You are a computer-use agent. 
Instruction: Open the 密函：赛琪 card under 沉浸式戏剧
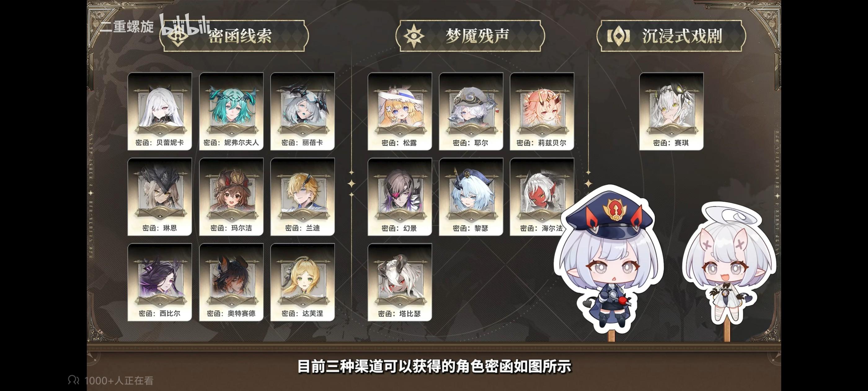click(x=671, y=111)
